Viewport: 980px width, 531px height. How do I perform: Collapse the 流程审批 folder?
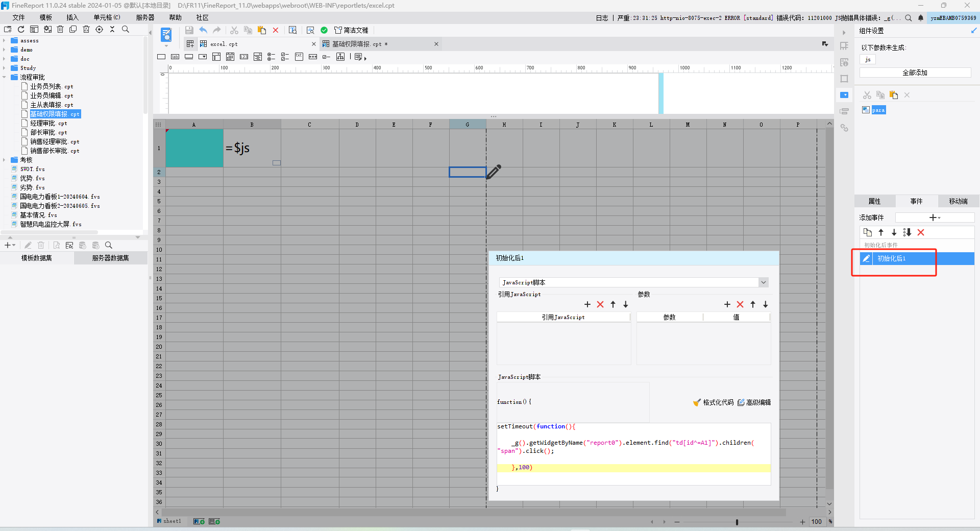pos(4,77)
